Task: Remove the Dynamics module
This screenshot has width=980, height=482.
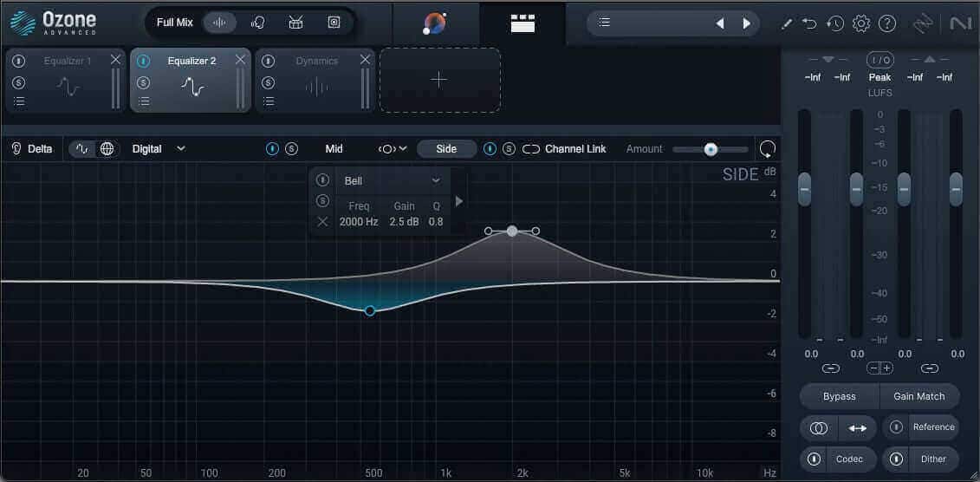Action: (366, 60)
